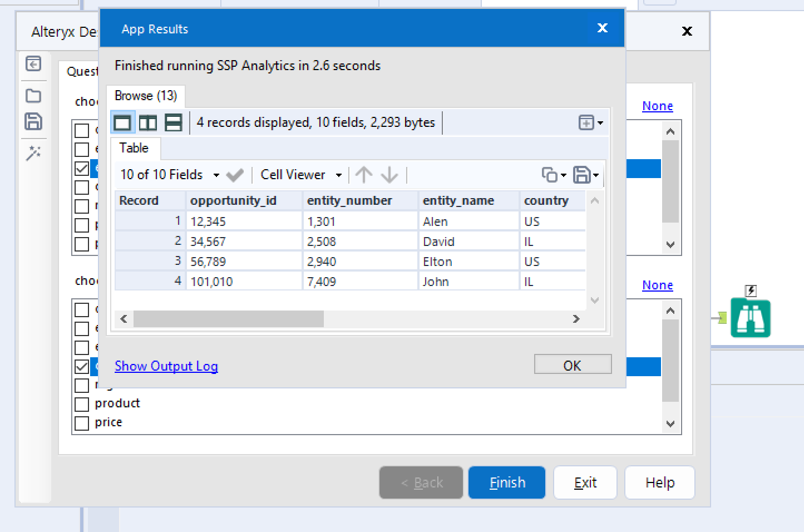Select the Browse (13) tab

146,96
